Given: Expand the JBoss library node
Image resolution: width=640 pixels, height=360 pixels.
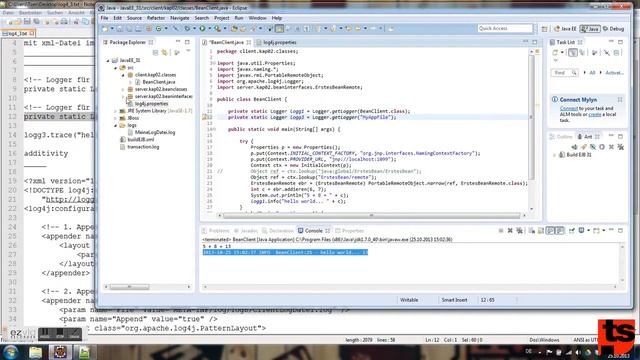Looking at the screenshot, I should (116, 118).
